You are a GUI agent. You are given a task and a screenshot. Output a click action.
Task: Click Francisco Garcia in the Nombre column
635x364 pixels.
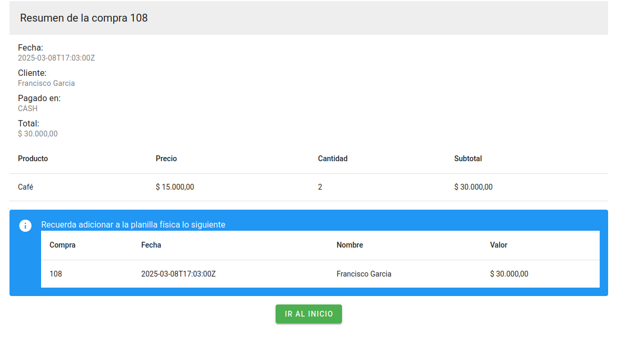point(364,274)
